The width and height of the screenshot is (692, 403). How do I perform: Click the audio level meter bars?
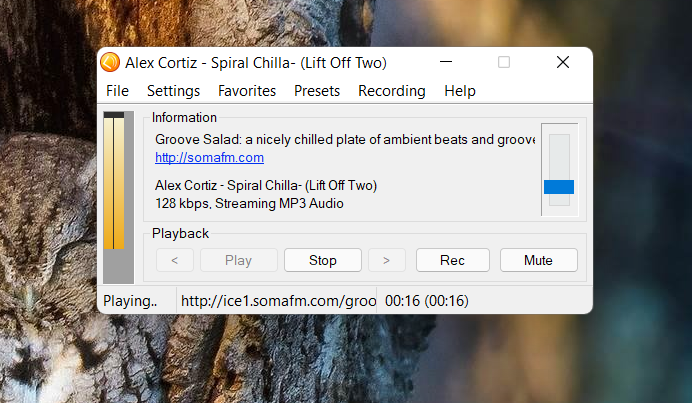pyautogui.click(x=114, y=181)
